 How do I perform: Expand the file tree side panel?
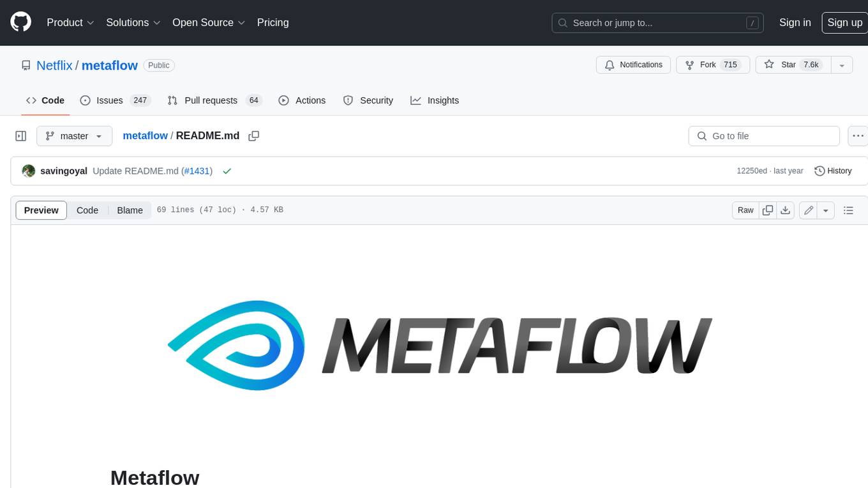tap(20, 136)
